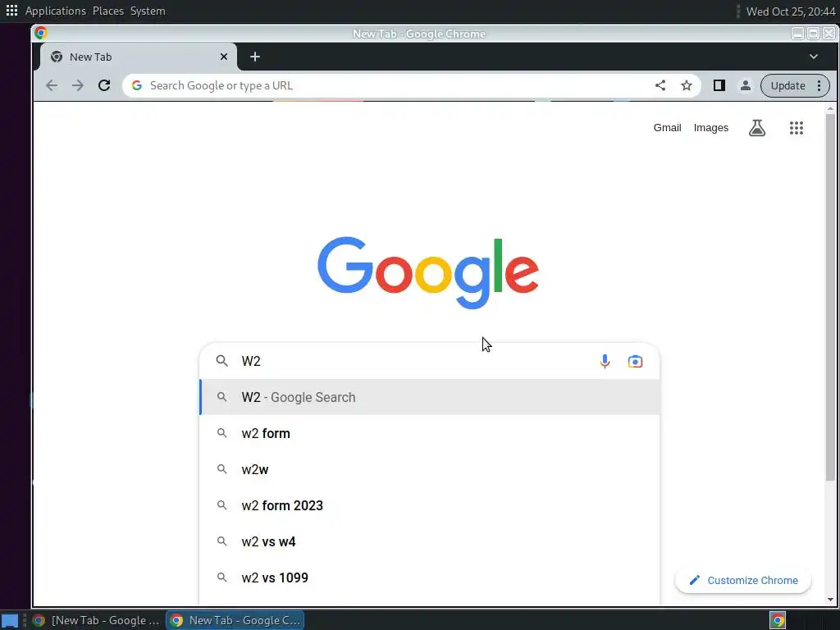
Task: Click the scrollbar down arrow
Action: 830,600
